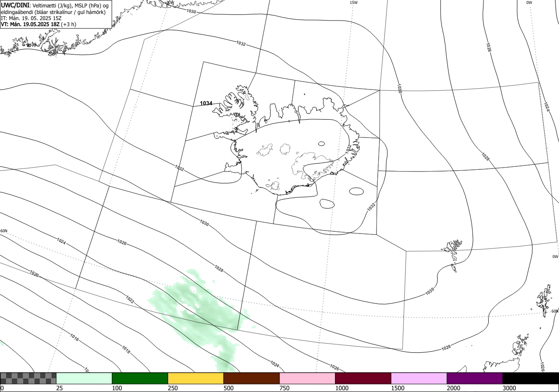
Task: Click the 1020 isobar label
Action: coord(34,274)
